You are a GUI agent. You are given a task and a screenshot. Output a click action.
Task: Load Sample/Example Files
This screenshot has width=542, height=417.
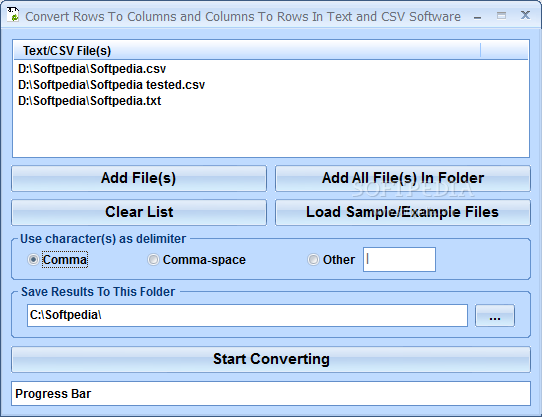(403, 212)
